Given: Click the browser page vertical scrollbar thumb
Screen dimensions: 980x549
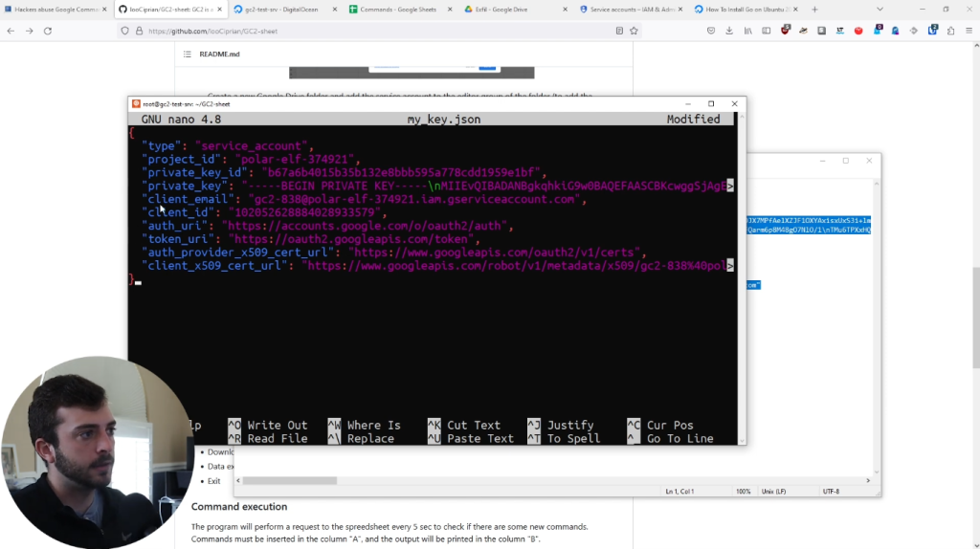Looking at the screenshot, I should click(x=976, y=318).
